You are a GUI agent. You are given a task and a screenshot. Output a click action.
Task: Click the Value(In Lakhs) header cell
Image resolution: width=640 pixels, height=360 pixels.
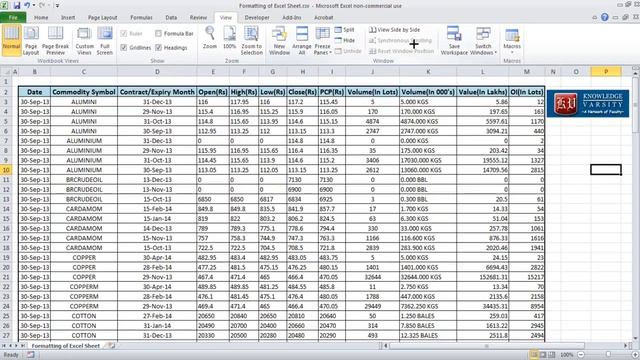pyautogui.click(x=482, y=92)
